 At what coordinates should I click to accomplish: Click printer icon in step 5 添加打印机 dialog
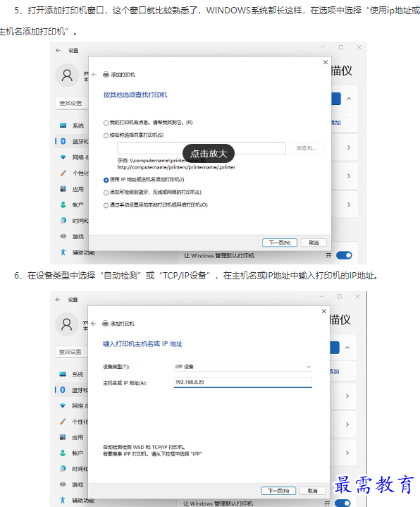106,75
